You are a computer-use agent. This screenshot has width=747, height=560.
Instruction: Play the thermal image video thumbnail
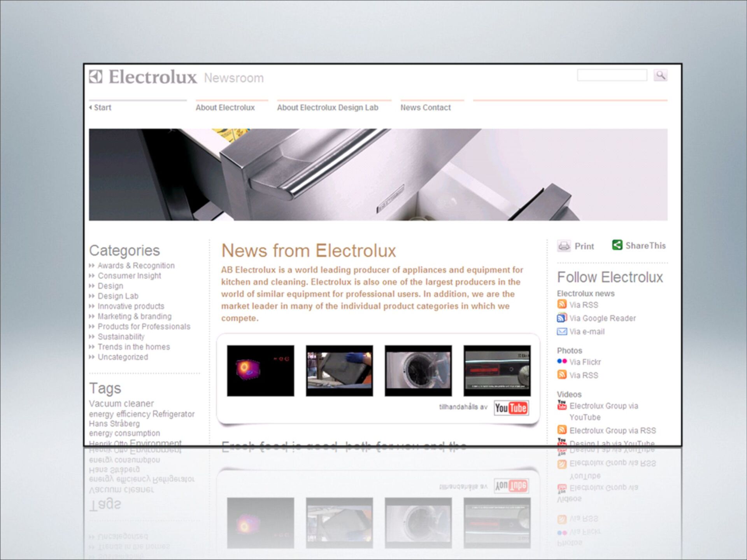point(261,371)
